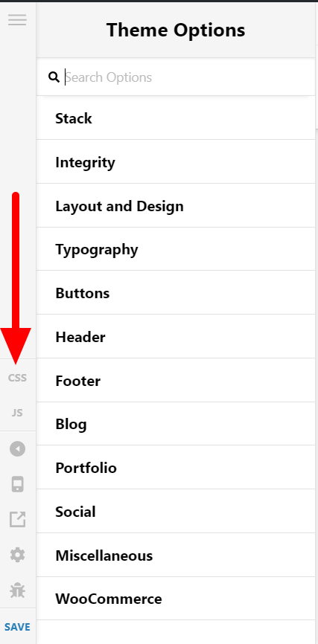Click the bug debug icon
The width and height of the screenshot is (318, 644).
click(17, 590)
